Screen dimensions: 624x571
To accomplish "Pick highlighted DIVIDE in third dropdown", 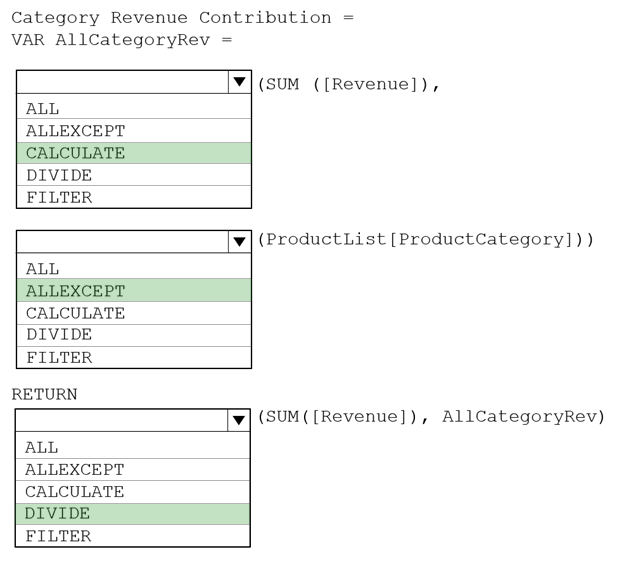I will click(133, 514).
